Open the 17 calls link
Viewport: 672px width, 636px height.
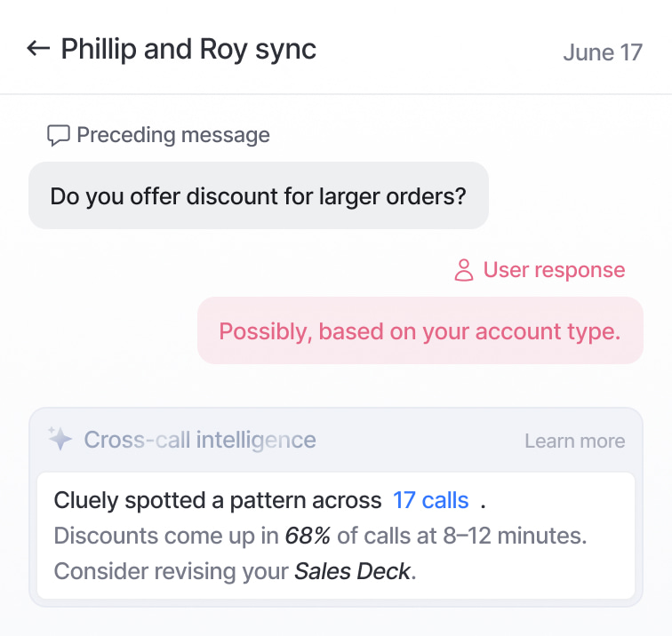pyautogui.click(x=430, y=500)
